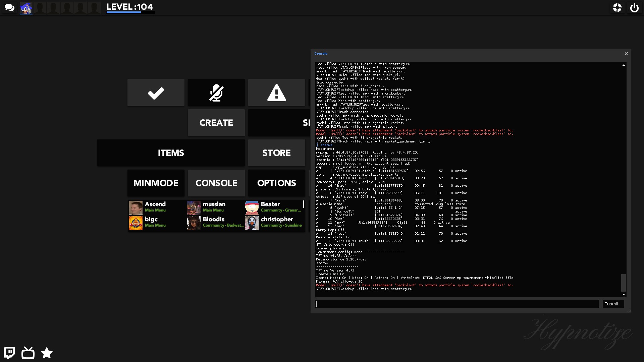The width and height of the screenshot is (644, 362).
Task: Select friend Beater in friends list
Action: [273, 208]
